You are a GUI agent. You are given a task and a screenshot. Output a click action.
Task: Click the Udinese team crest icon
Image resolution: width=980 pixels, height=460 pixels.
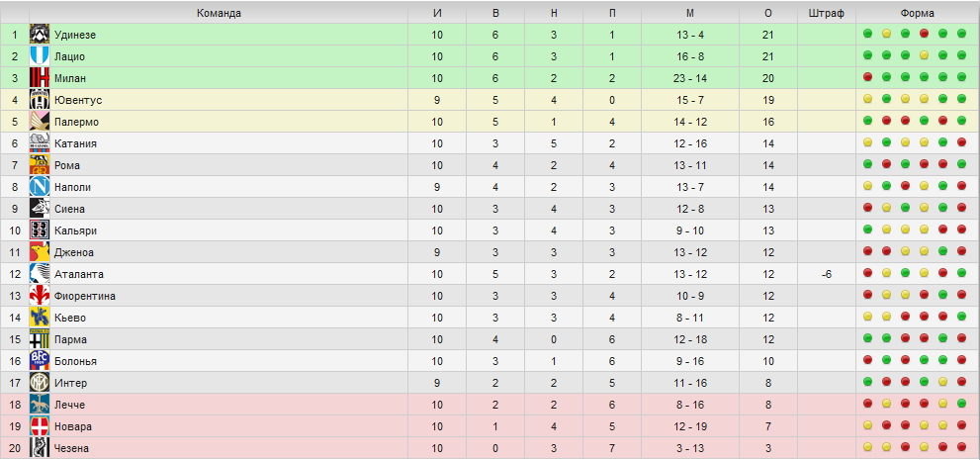point(40,35)
